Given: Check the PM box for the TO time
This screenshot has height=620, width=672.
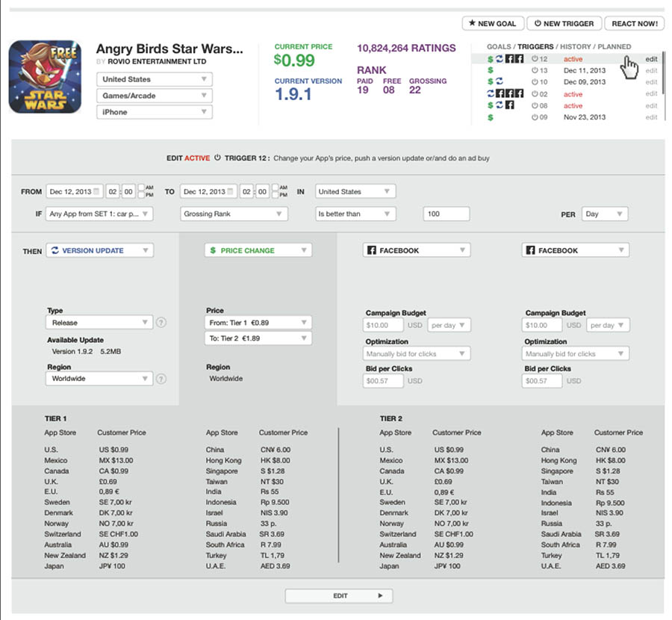Looking at the screenshot, I should pyautogui.click(x=276, y=196).
